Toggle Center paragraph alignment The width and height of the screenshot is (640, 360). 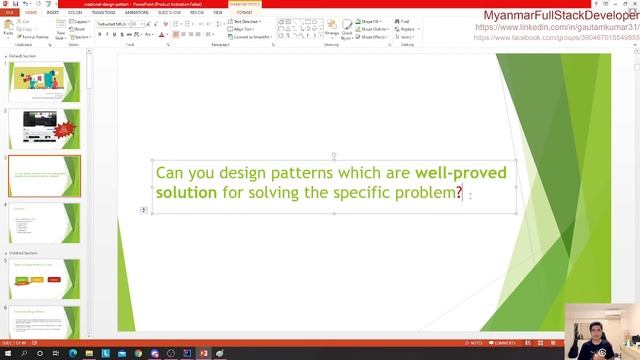(x=183, y=35)
